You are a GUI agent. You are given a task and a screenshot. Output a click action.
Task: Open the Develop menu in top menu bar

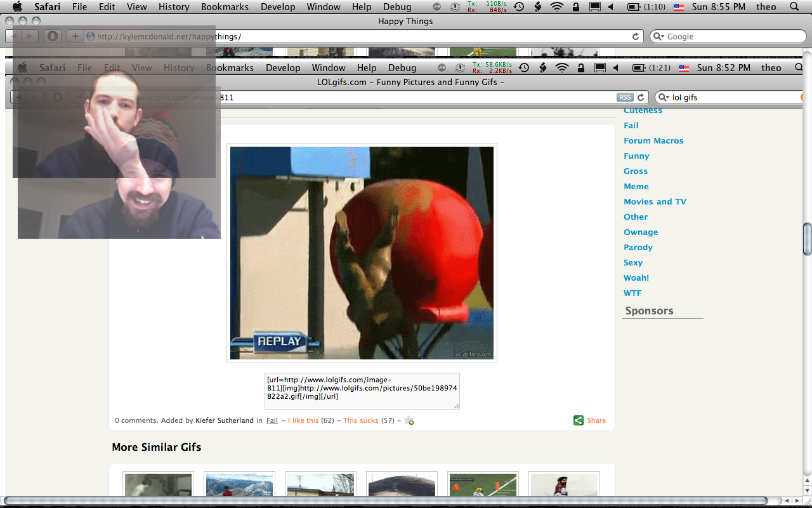point(278,7)
